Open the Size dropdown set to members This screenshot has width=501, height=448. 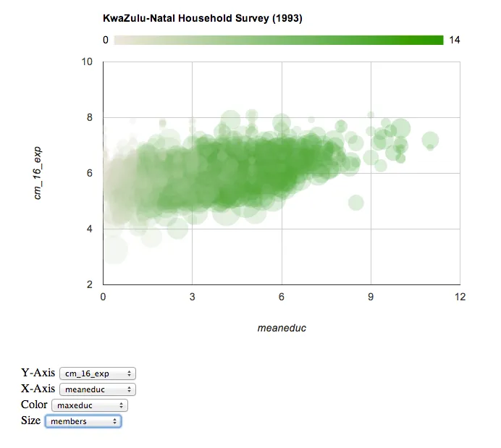pyautogui.click(x=83, y=421)
